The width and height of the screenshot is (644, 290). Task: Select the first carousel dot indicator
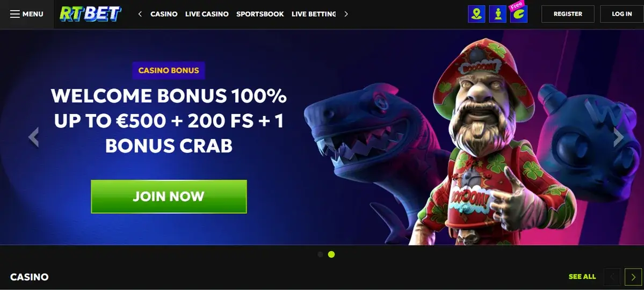[x=320, y=254]
